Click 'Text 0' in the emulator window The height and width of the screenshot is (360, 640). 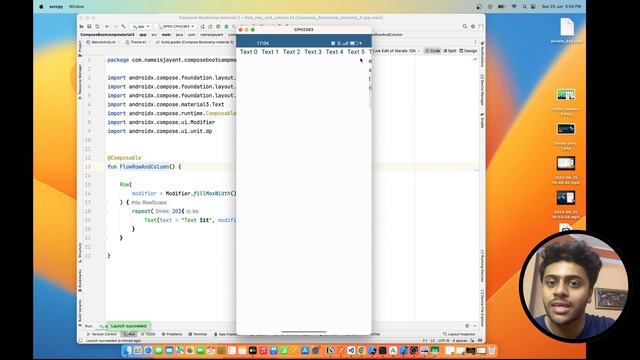tap(249, 52)
